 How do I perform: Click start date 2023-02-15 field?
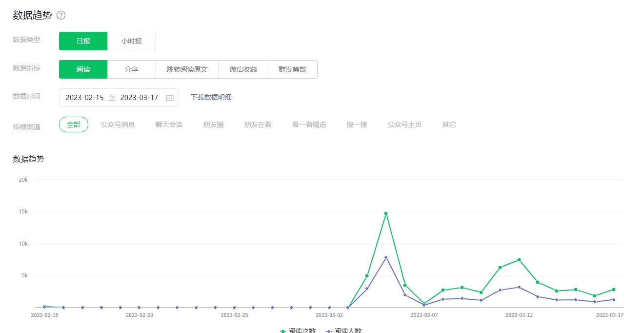[85, 98]
